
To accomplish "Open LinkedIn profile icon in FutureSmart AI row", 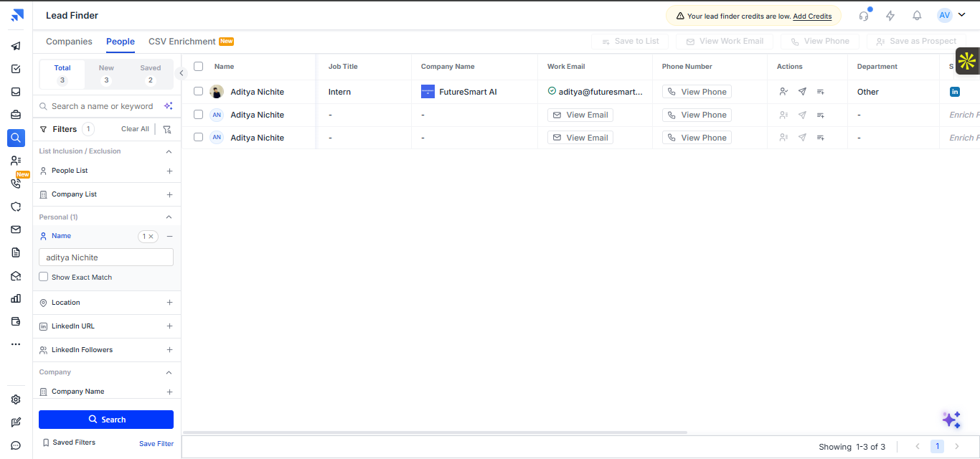I will (x=955, y=92).
